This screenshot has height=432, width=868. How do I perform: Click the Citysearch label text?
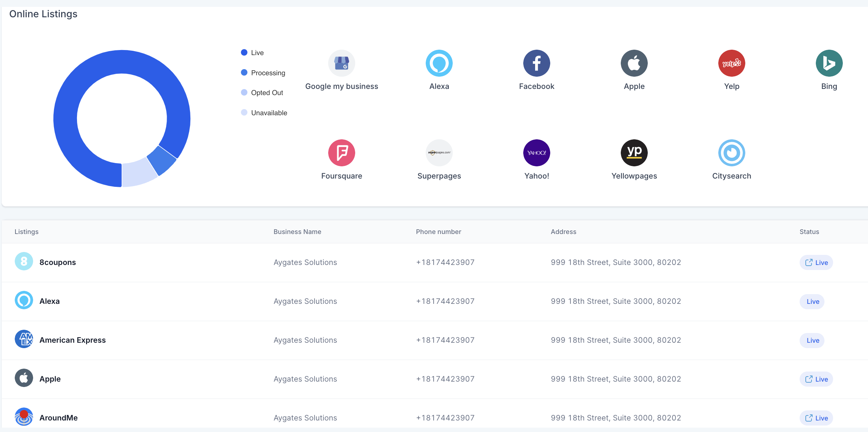pyautogui.click(x=732, y=176)
